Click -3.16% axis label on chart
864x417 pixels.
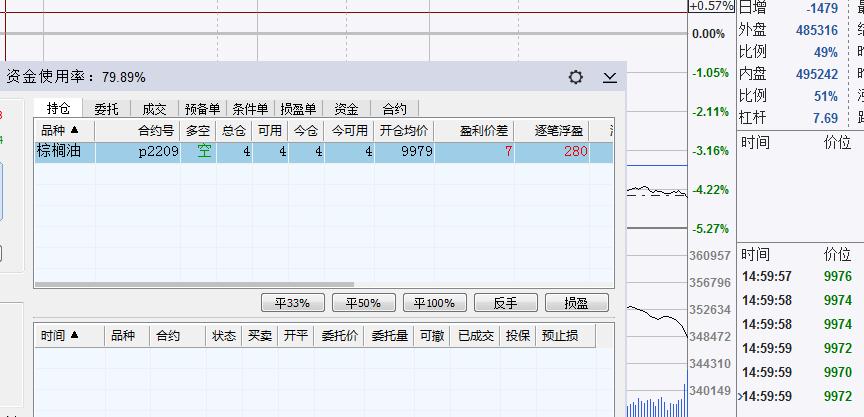pyautogui.click(x=711, y=150)
